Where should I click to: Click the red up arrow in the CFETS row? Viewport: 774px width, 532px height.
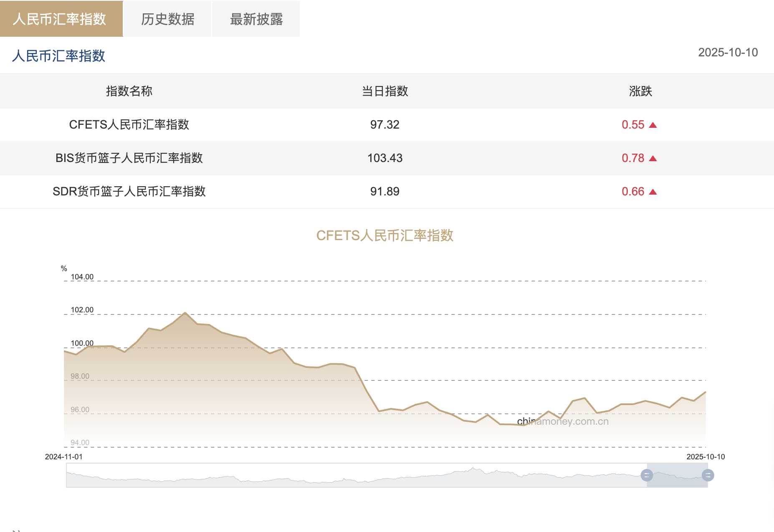(653, 125)
